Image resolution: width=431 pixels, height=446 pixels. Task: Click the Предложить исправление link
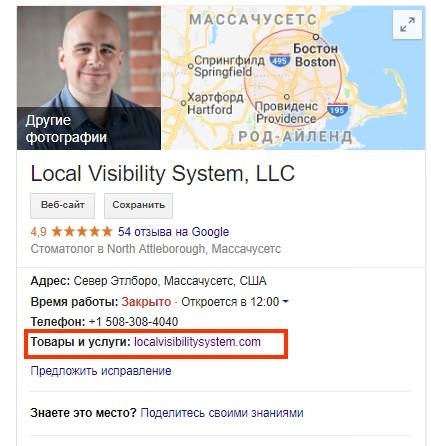coord(101,371)
